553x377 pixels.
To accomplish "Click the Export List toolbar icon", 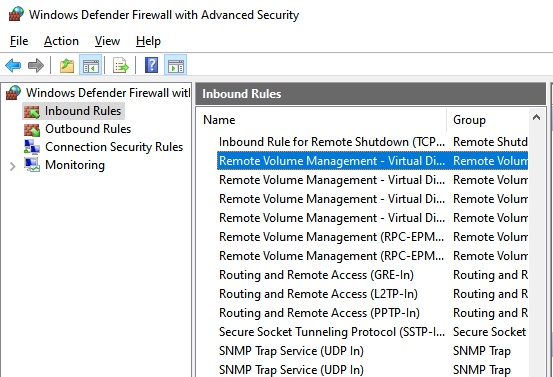I will 121,65.
